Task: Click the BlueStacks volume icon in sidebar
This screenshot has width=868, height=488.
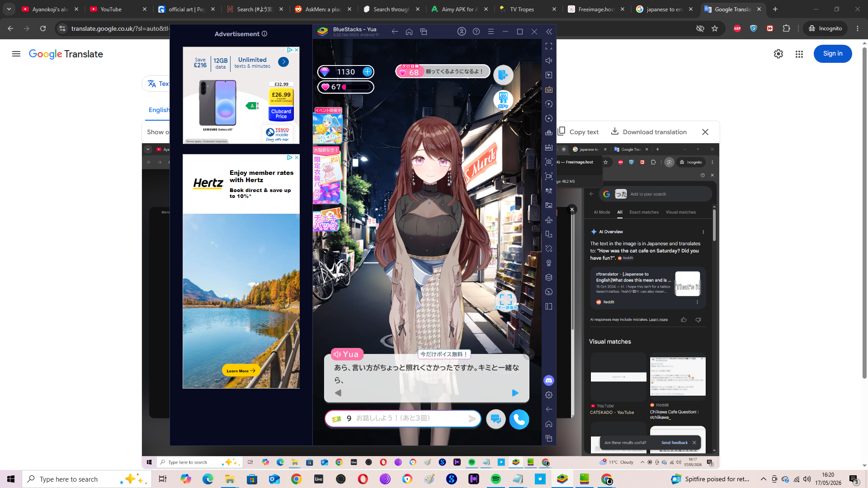Action: click(549, 61)
